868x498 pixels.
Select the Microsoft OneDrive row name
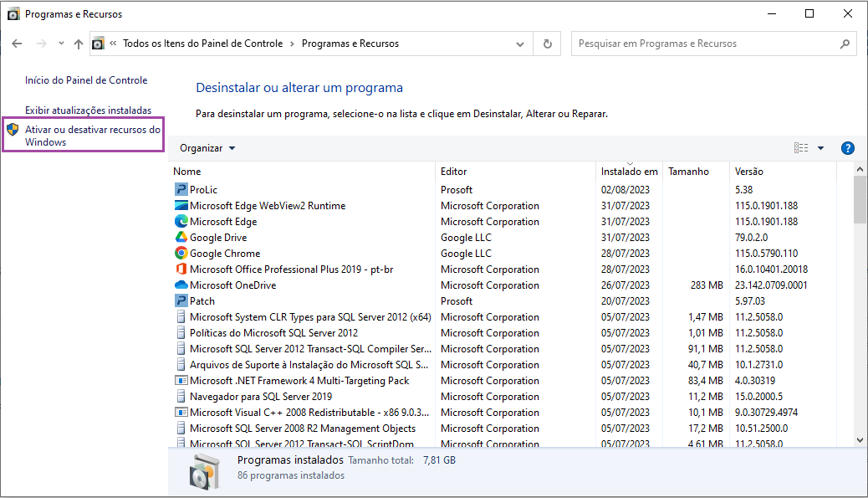(233, 285)
